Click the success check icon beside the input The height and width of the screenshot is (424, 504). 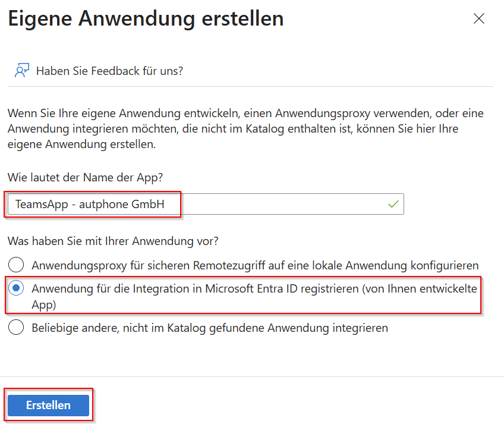coord(392,203)
